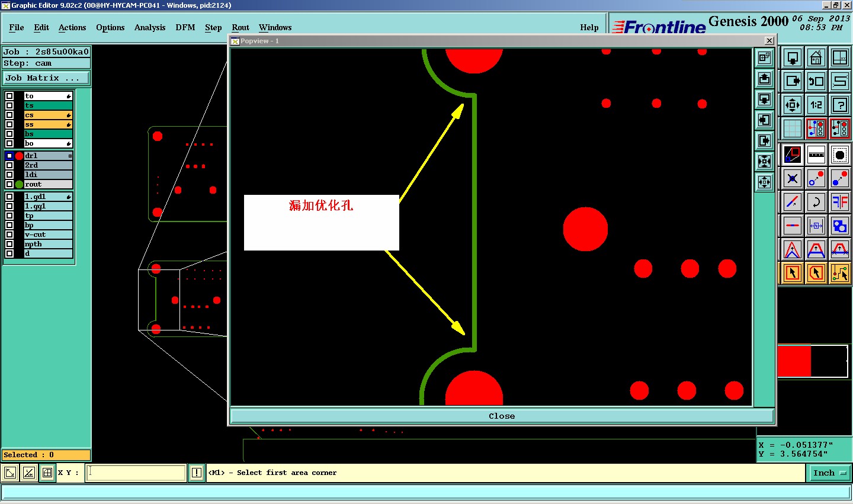Select the red rectangle arrow selection icon

click(793, 272)
